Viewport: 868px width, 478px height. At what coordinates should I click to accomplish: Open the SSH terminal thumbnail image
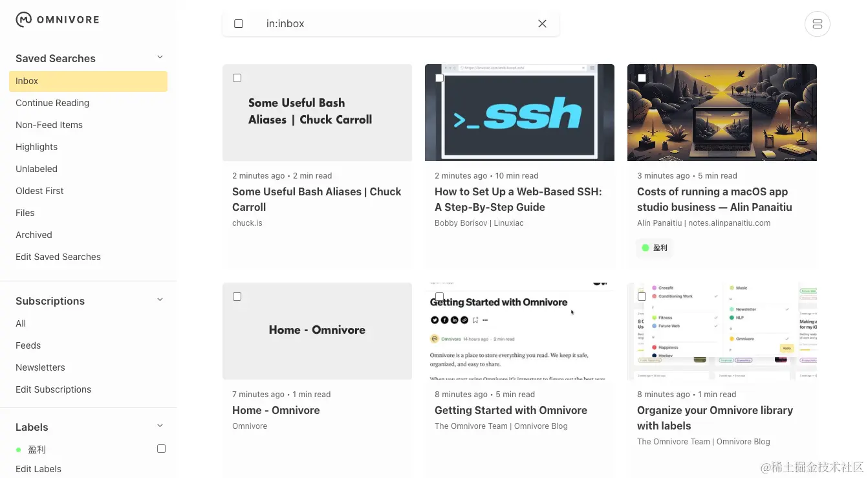tap(519, 112)
